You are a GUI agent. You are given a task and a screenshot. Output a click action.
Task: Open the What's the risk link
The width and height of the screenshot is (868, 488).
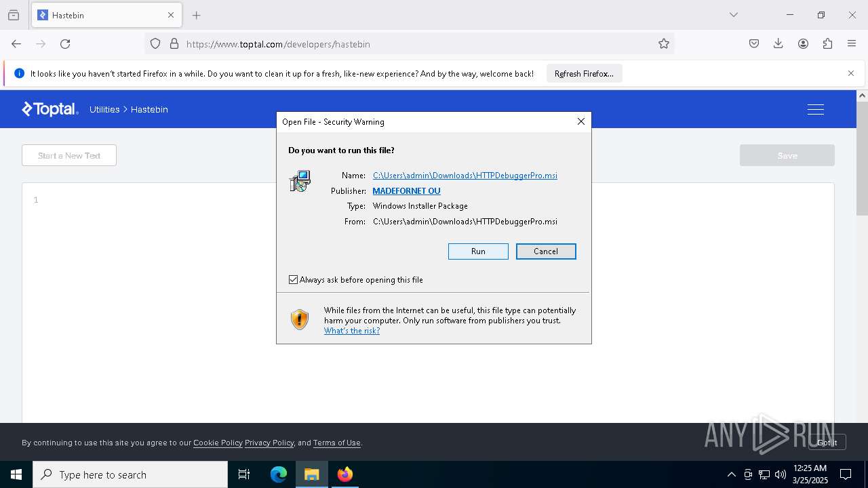point(352,331)
